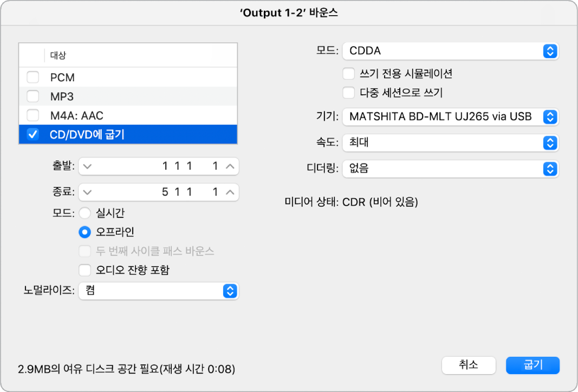Click the 취소 cancel button
This screenshot has width=578, height=392.
tap(469, 365)
